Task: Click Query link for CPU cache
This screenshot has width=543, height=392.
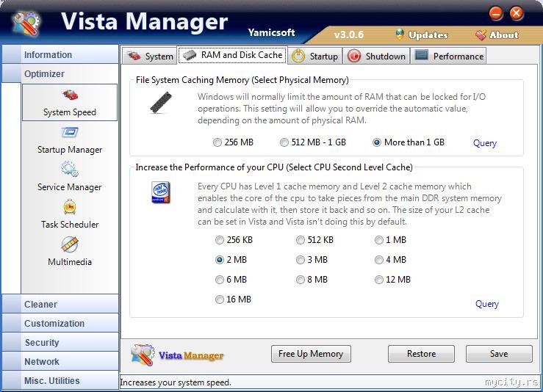Action: (487, 304)
